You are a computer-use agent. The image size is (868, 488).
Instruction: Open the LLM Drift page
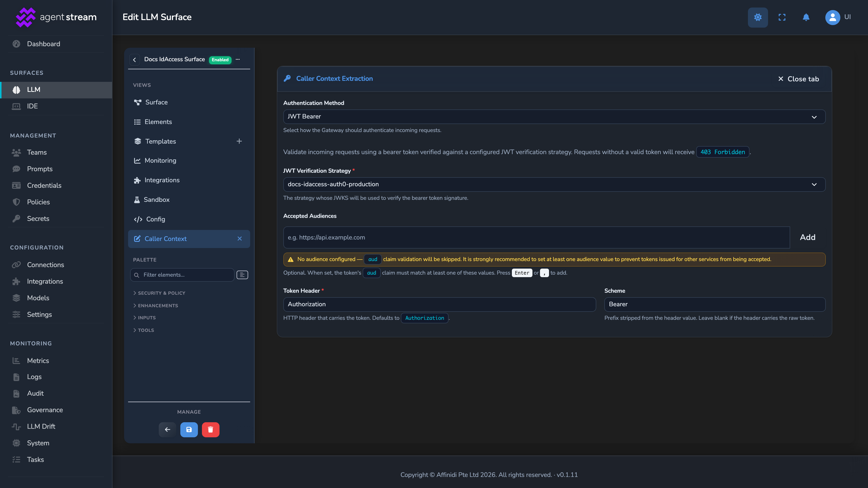pyautogui.click(x=56, y=426)
